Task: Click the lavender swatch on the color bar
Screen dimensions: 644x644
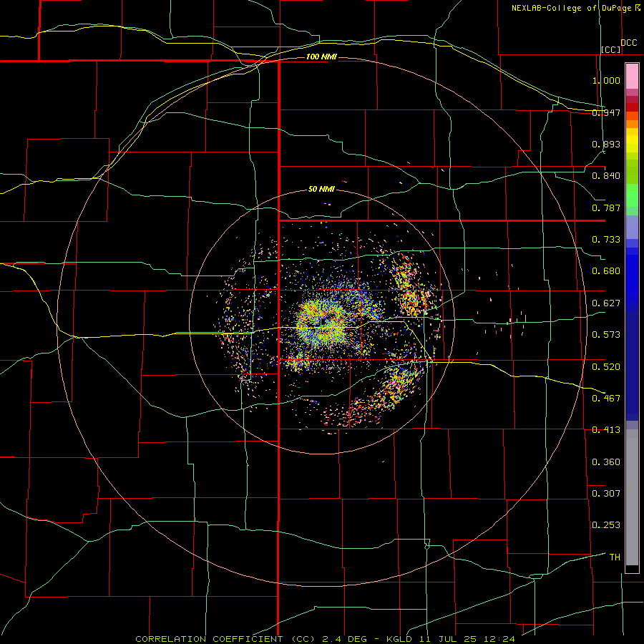Action: pyautogui.click(x=632, y=227)
